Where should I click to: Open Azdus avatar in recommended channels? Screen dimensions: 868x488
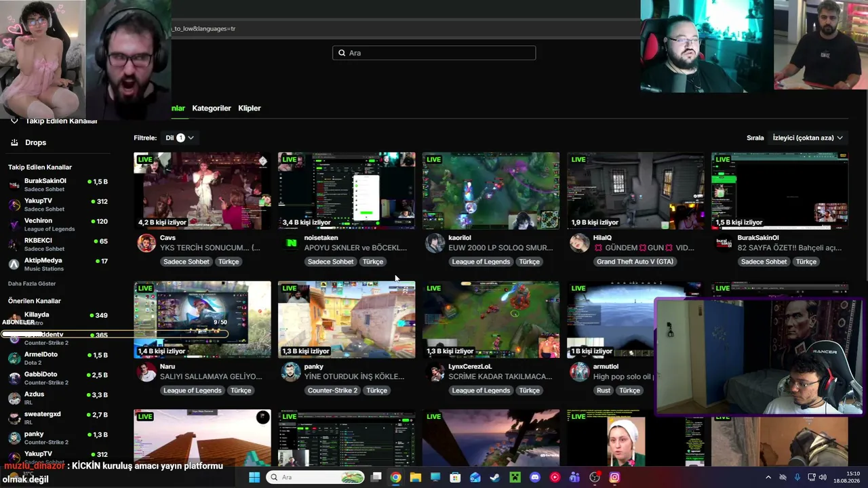pos(14,398)
